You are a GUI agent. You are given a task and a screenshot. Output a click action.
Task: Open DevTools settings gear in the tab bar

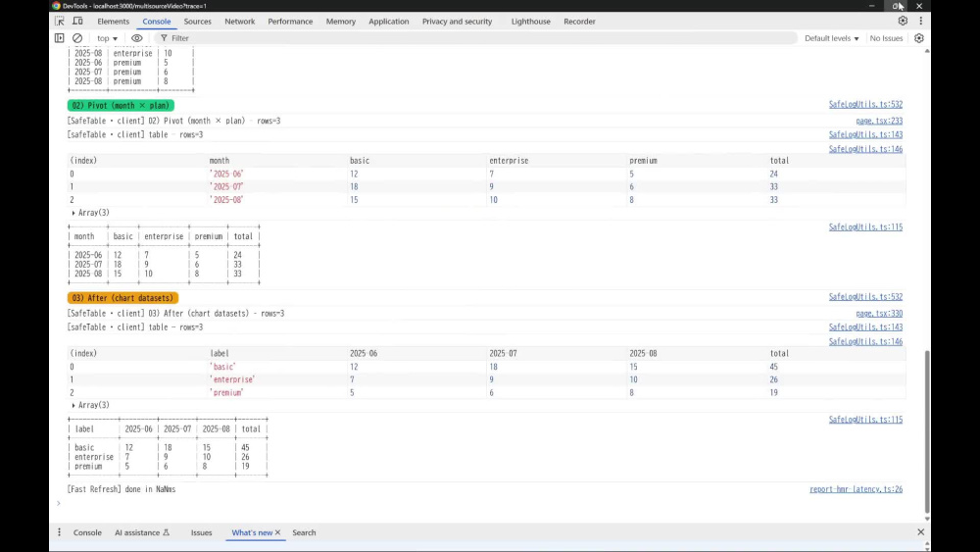(x=903, y=21)
